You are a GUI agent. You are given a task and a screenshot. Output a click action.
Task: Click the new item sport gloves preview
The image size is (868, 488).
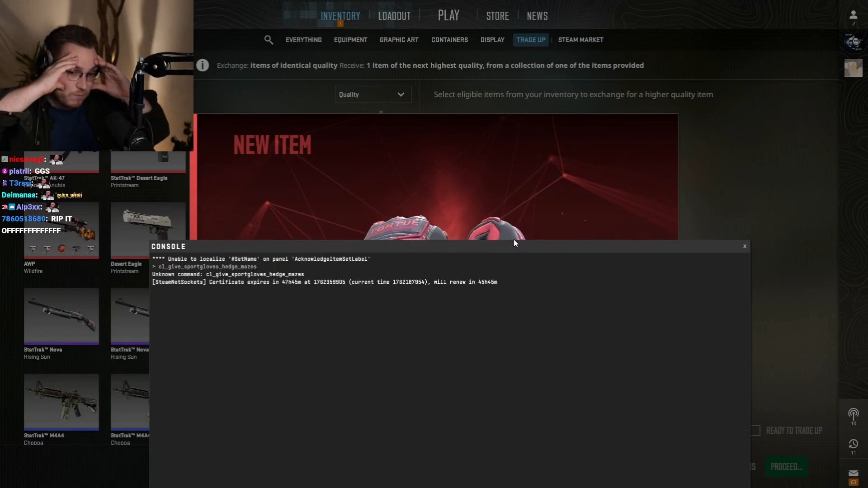445,228
